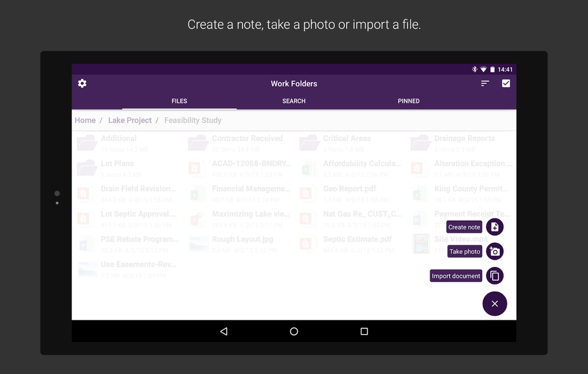
Task: Tap Android back navigation button
Action: [224, 331]
